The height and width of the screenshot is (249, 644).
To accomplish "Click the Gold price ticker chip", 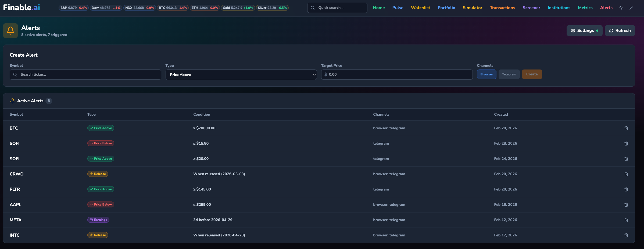I will [x=238, y=8].
